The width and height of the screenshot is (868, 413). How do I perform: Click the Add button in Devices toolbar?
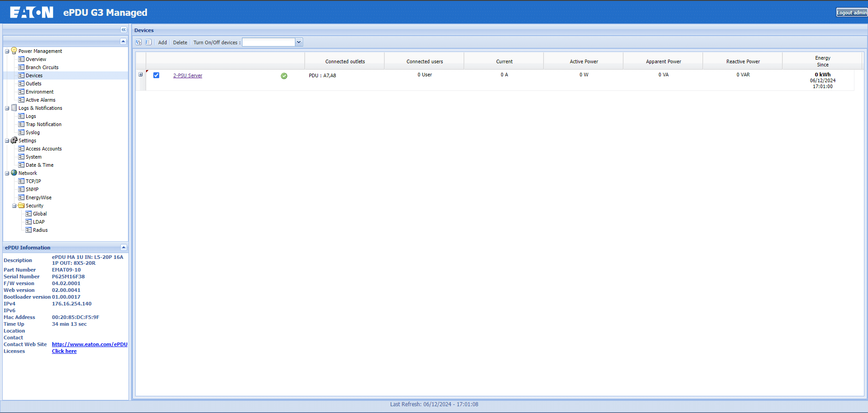pyautogui.click(x=162, y=42)
